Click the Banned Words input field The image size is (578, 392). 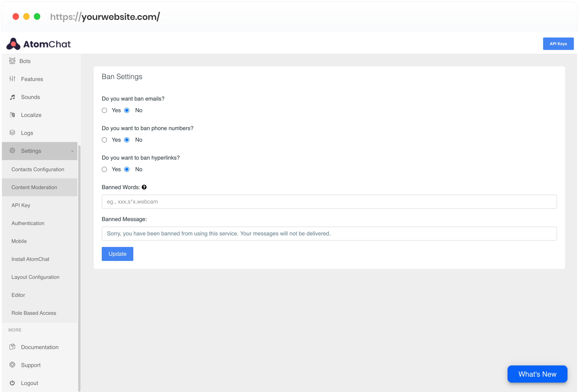click(329, 202)
